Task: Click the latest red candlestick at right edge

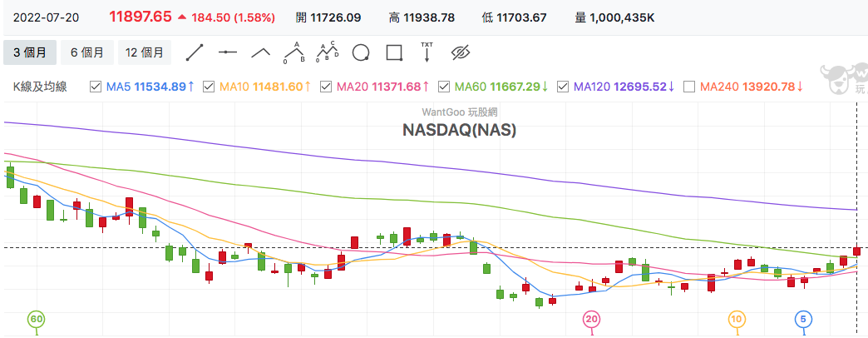Action: click(857, 250)
